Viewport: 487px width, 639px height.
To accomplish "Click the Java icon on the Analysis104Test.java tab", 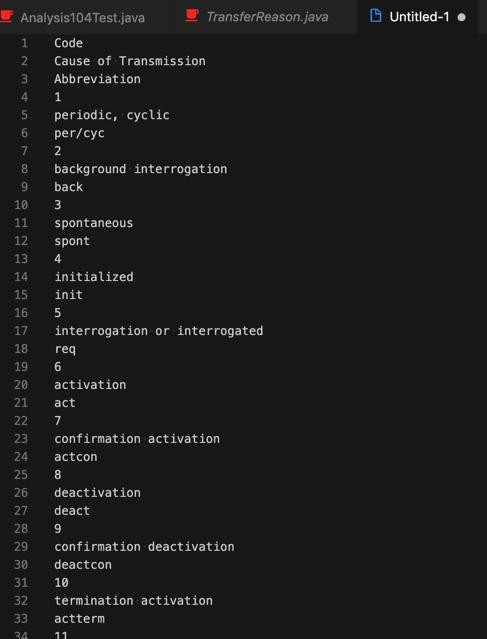I will pos(7,17).
